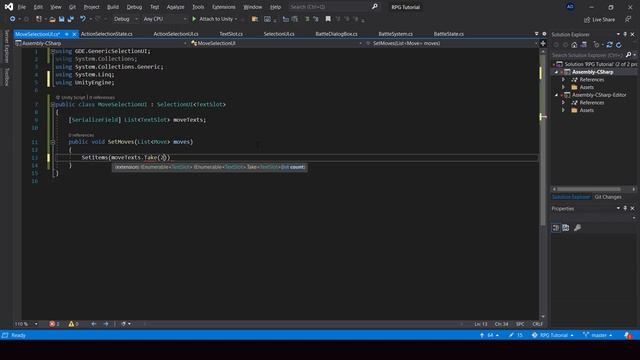Viewport: 640px width, 360px height.
Task: Click the editor split window handle icon
Action: (x=543, y=43)
